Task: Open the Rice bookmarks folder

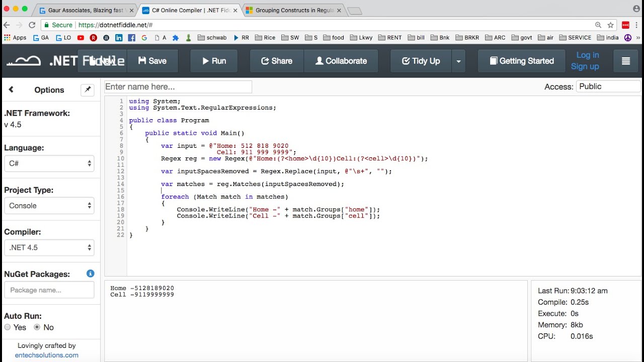Action: tap(265, 38)
